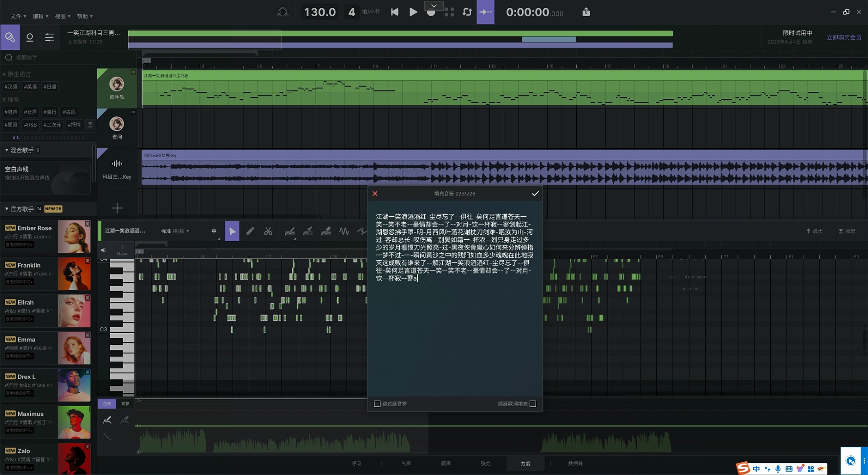
Task: Click the 立即购买会员 link
Action: (844, 38)
